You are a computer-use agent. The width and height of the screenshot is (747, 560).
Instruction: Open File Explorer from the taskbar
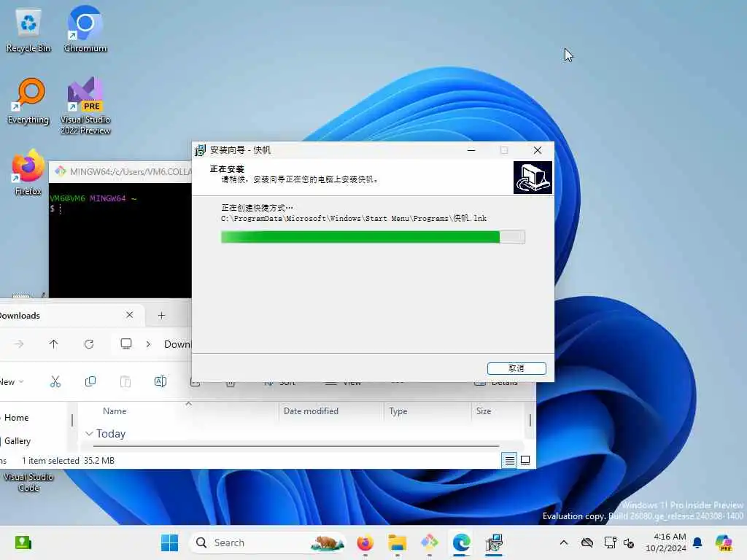(397, 542)
